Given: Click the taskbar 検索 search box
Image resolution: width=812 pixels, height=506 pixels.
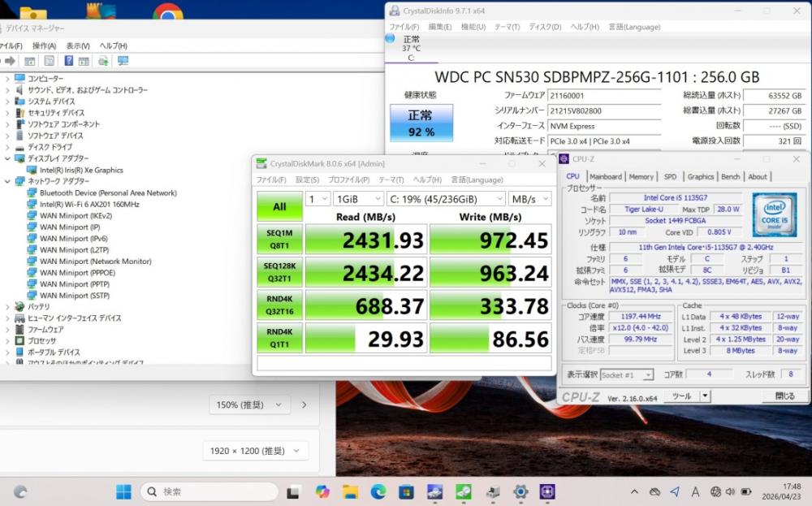Looking at the screenshot, I should click(209, 491).
